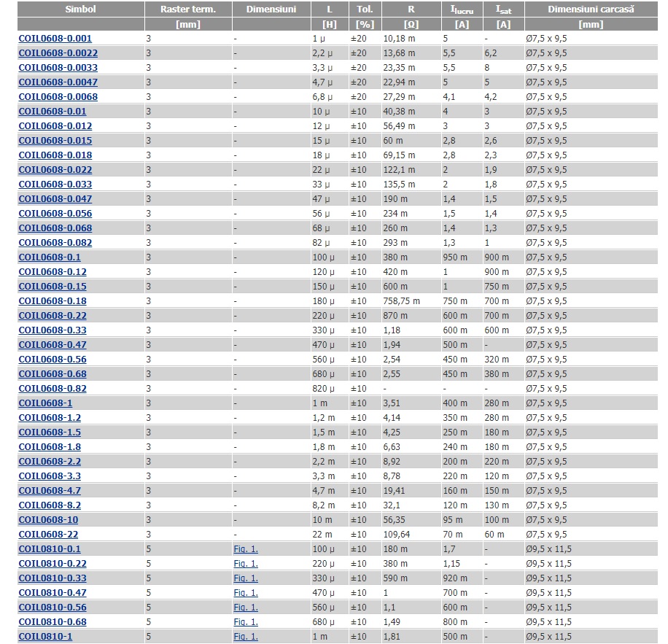This screenshot has height=644, width=668.
Task: Go to the COIL0608-0.22 item
Action: coord(53,316)
